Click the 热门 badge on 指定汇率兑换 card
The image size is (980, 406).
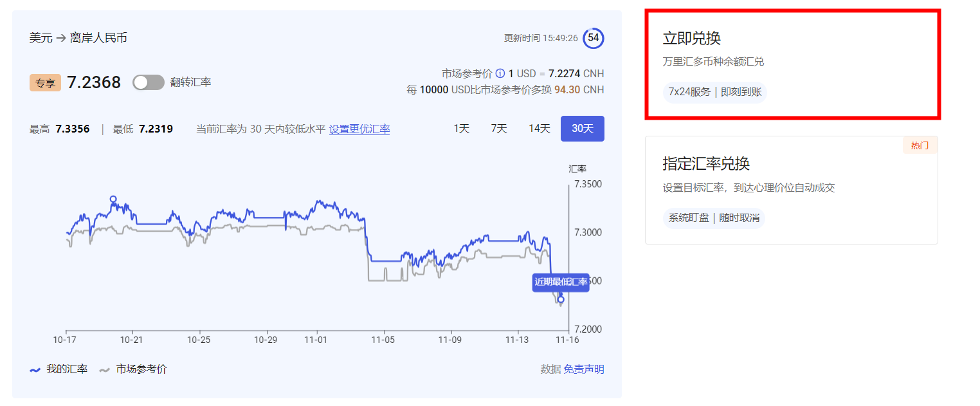(x=920, y=145)
